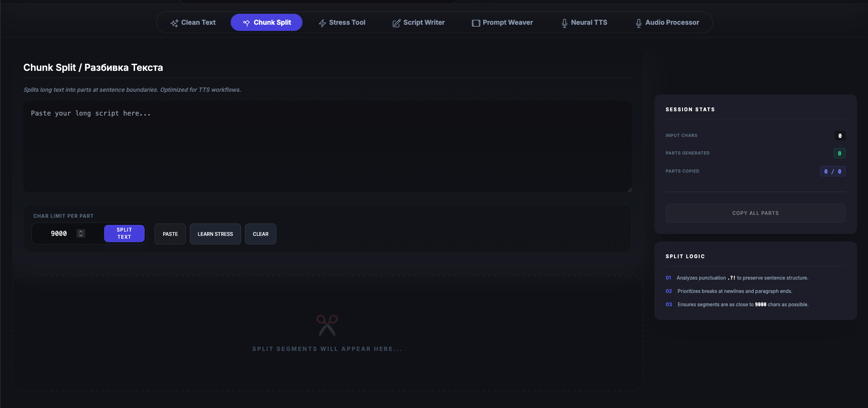Click the pencil icon beside Script Writer
This screenshot has width=868, height=408.
396,23
